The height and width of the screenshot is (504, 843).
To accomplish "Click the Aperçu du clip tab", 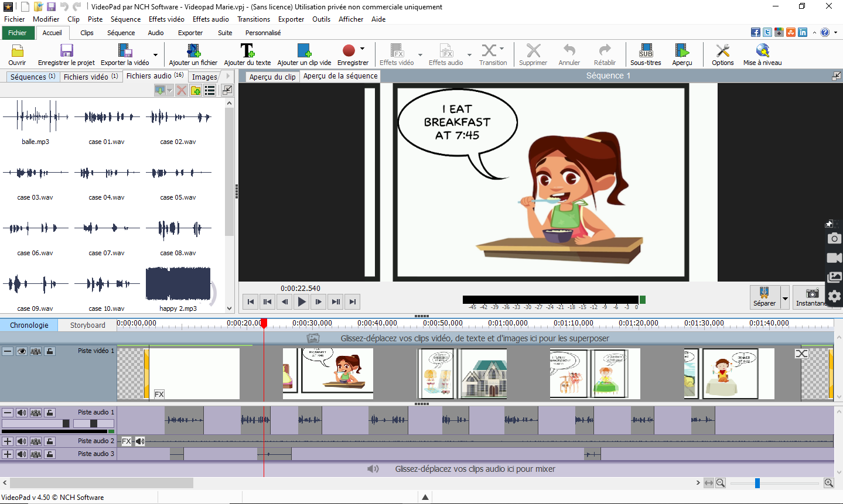I will [x=272, y=77].
